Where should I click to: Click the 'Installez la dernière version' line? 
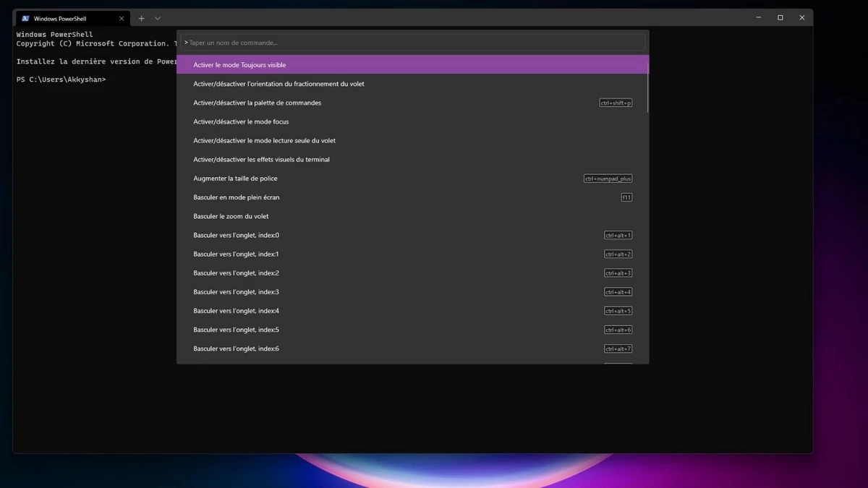click(96, 61)
